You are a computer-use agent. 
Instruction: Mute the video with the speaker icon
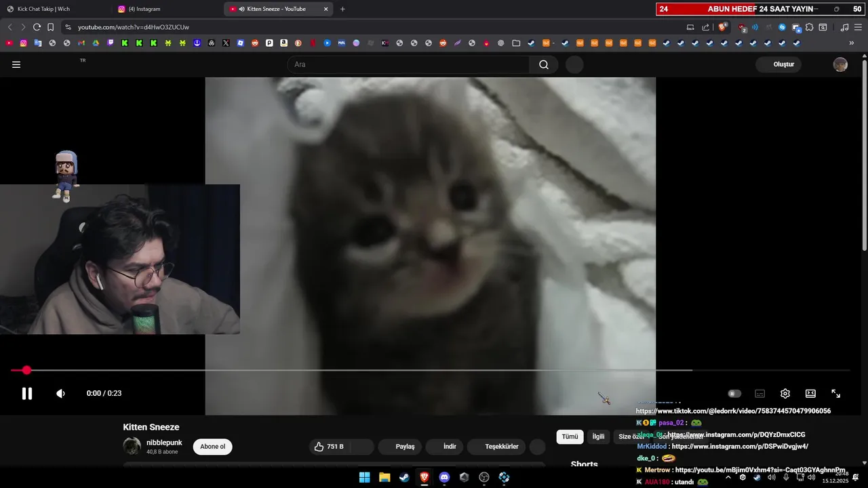(x=60, y=393)
